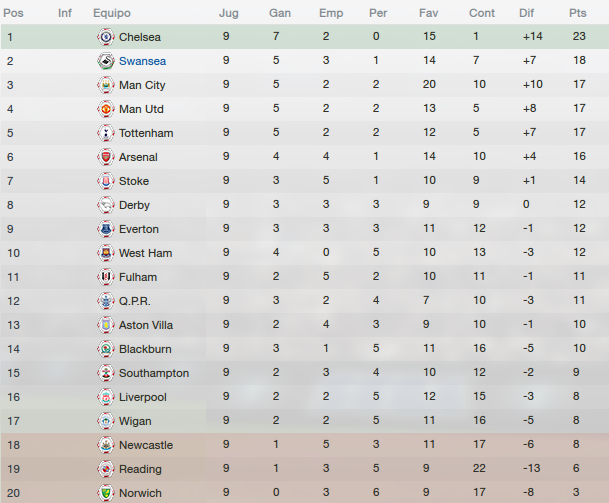Click the Pos column header

13,13
